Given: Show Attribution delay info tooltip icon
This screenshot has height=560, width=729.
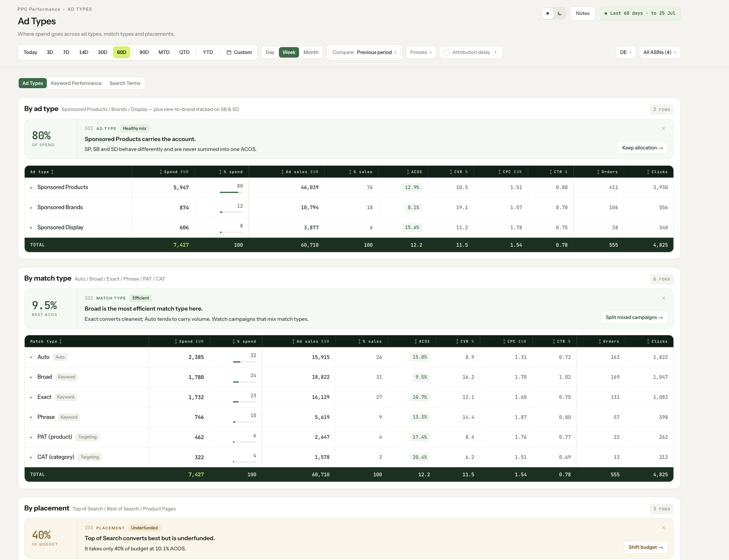Looking at the screenshot, I should click(x=496, y=52).
